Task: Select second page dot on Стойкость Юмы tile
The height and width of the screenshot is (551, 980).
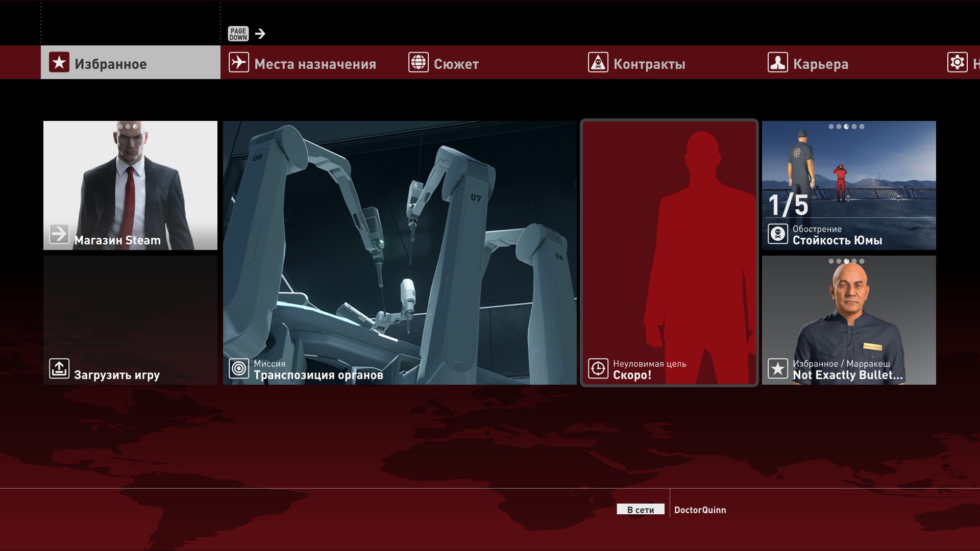Action: pos(839,127)
